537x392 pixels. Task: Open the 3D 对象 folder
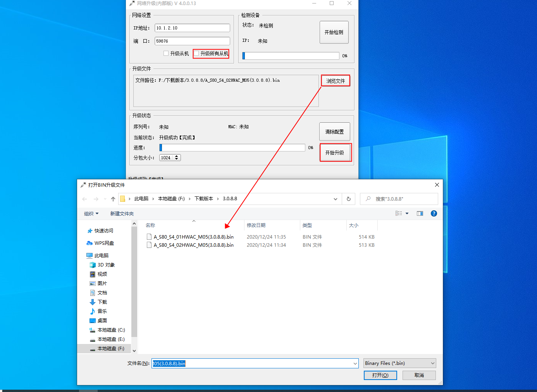tap(102, 265)
